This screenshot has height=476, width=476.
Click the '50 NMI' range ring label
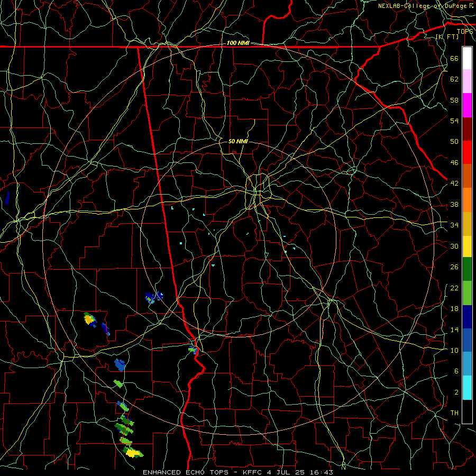pyautogui.click(x=238, y=141)
